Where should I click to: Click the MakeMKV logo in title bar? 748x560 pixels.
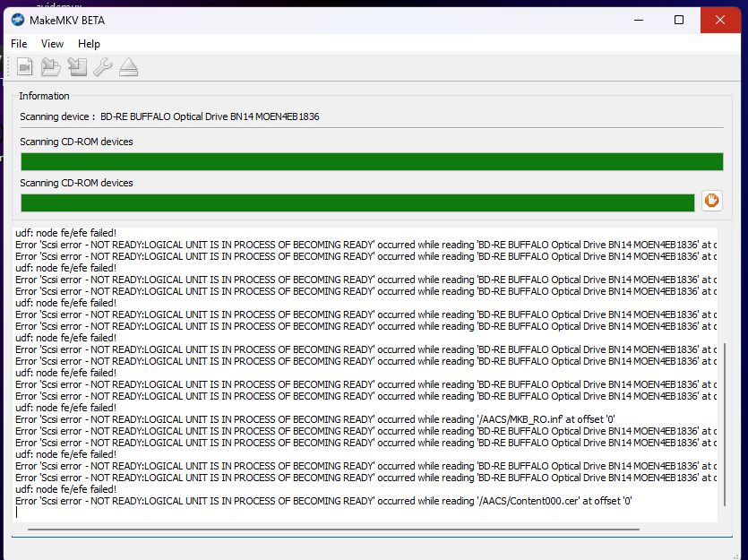tap(17, 20)
